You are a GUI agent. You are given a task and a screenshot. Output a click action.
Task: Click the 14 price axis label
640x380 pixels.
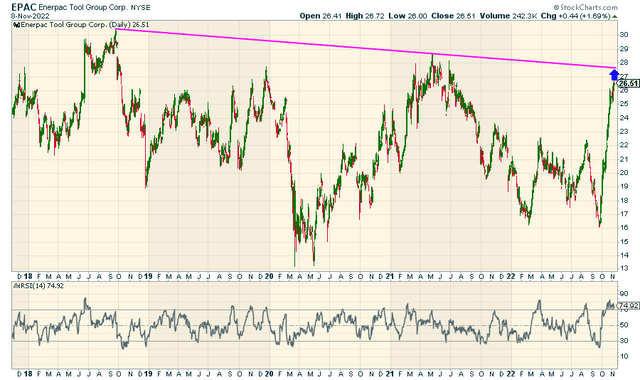point(624,255)
